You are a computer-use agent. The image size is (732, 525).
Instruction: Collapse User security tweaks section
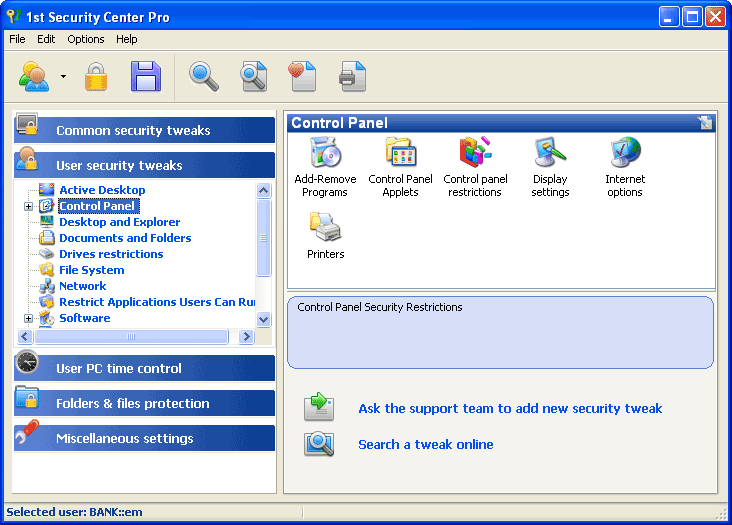(x=144, y=165)
